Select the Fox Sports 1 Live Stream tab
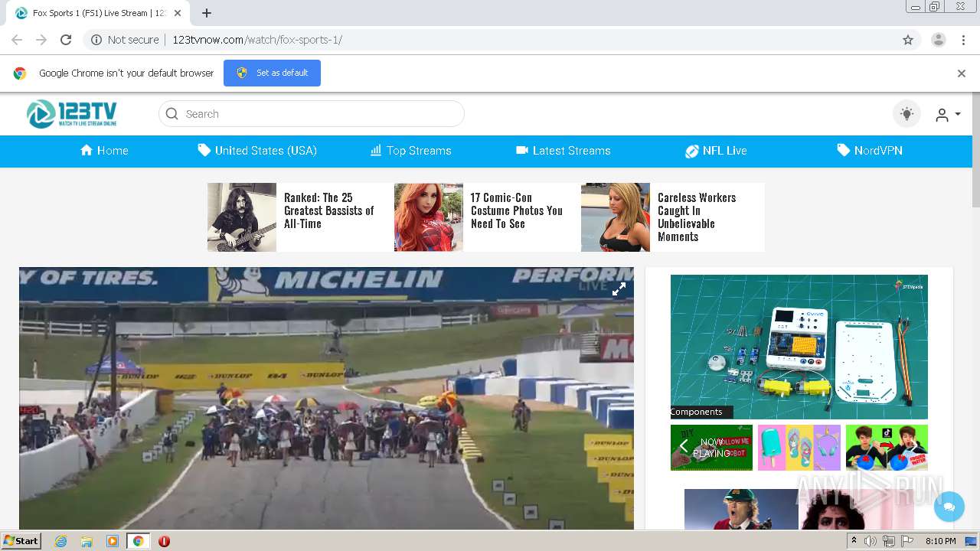The width and height of the screenshot is (980, 551). click(x=99, y=13)
